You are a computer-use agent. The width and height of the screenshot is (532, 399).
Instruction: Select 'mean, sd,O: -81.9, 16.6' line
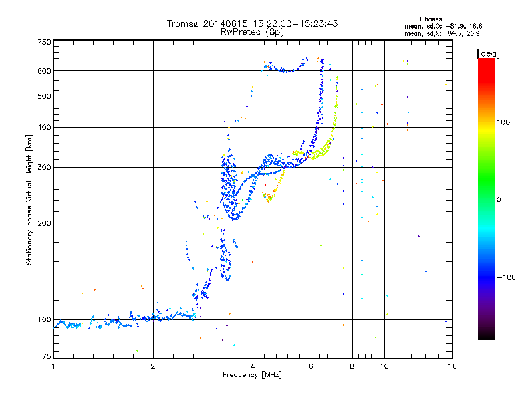pyautogui.click(x=443, y=26)
